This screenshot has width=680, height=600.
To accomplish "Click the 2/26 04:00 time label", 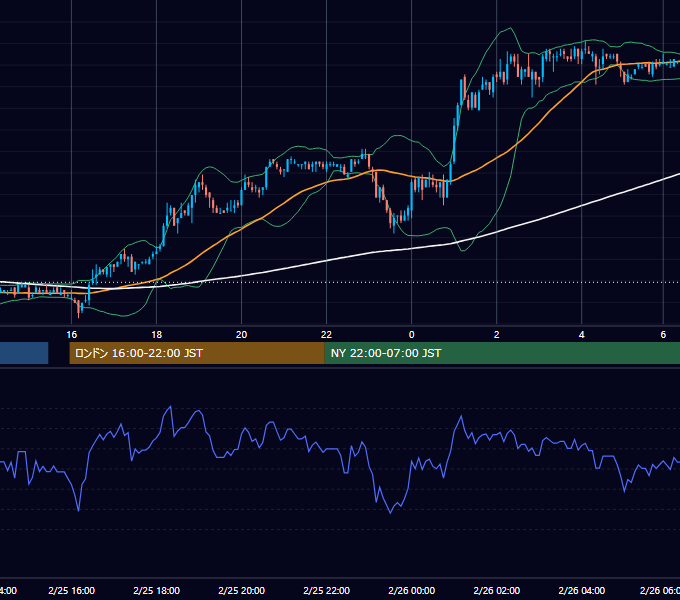I will 582,590.
